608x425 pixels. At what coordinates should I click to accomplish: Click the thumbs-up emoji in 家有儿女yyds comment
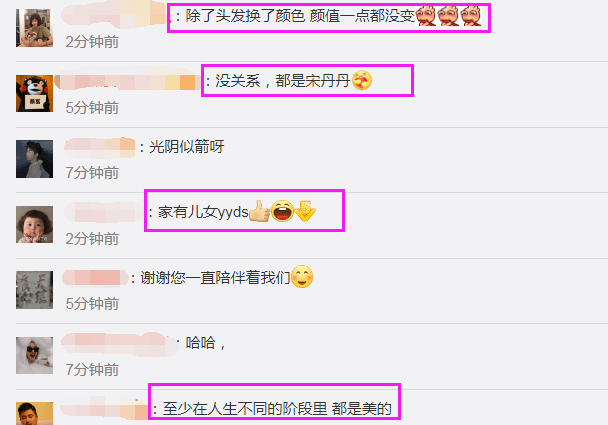[259, 211]
